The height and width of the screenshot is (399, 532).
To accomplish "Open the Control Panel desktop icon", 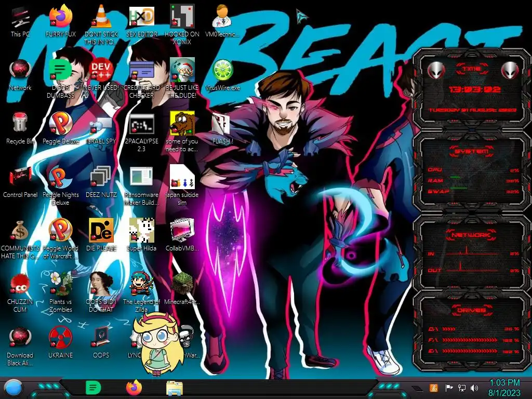I will [x=20, y=177].
